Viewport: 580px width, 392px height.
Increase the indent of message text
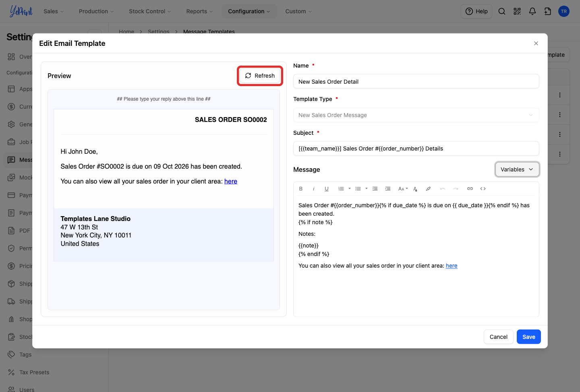click(x=388, y=189)
